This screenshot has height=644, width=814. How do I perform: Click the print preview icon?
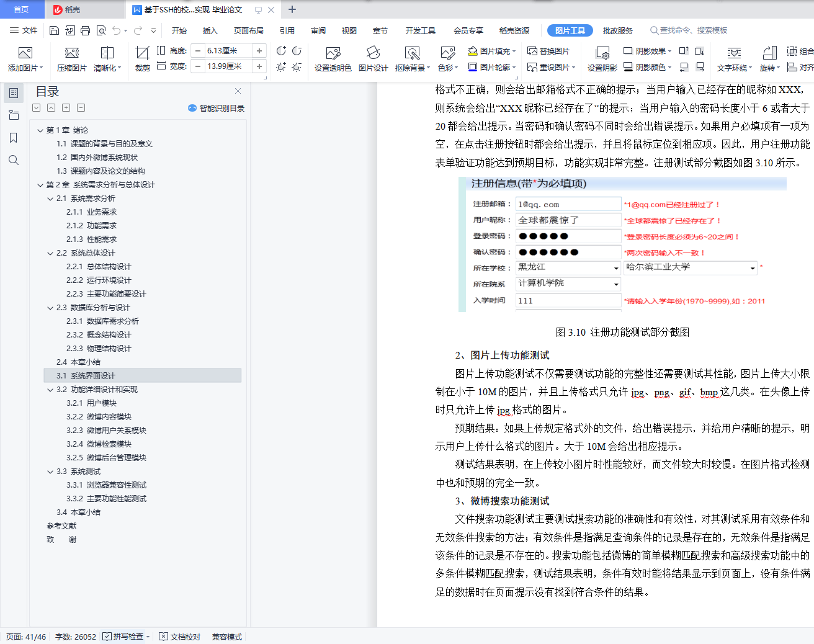[x=101, y=30]
